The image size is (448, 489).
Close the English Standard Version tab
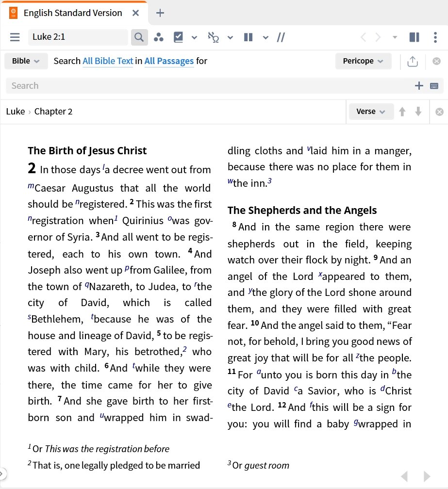(x=135, y=13)
